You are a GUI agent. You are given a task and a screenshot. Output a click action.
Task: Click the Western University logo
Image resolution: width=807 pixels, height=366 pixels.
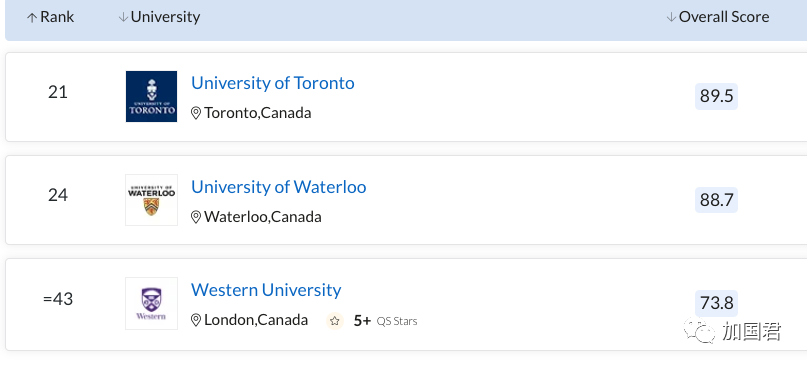151,303
